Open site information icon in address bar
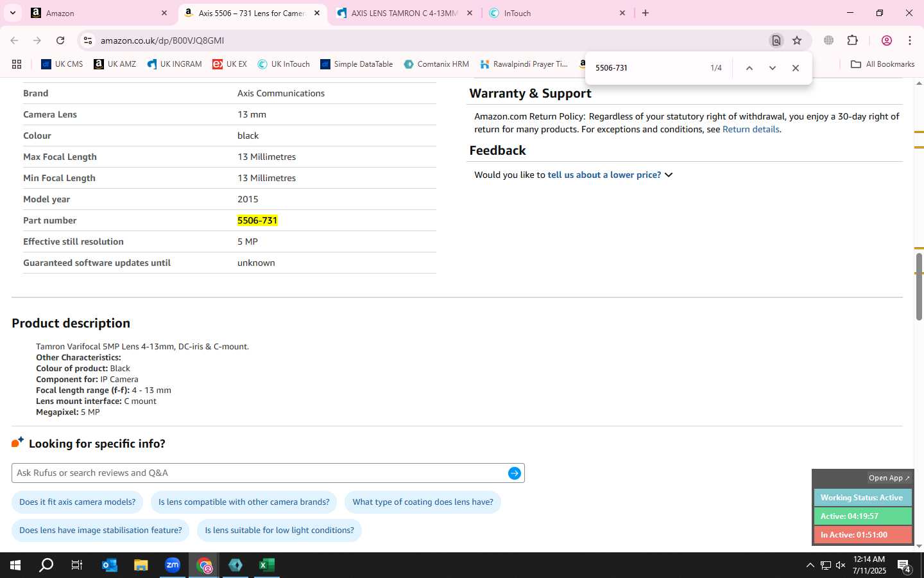 click(88, 40)
